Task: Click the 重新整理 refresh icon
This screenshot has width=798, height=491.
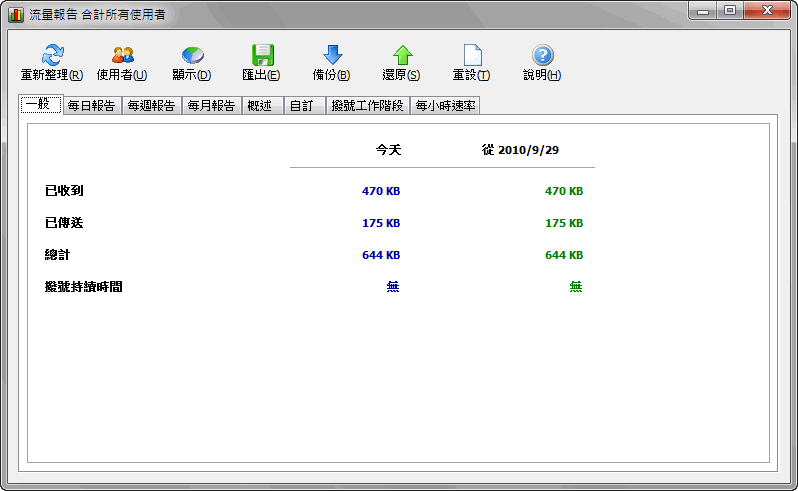Action: coord(51,56)
